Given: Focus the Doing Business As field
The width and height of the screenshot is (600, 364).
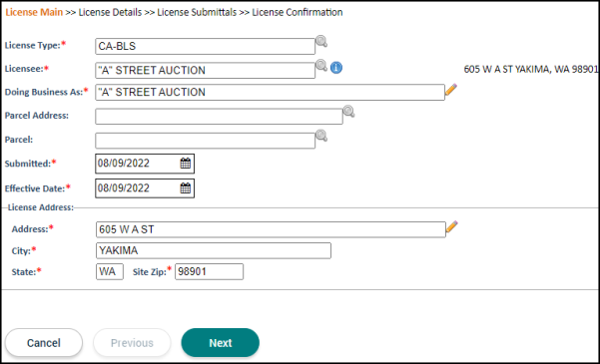Looking at the screenshot, I should [270, 92].
